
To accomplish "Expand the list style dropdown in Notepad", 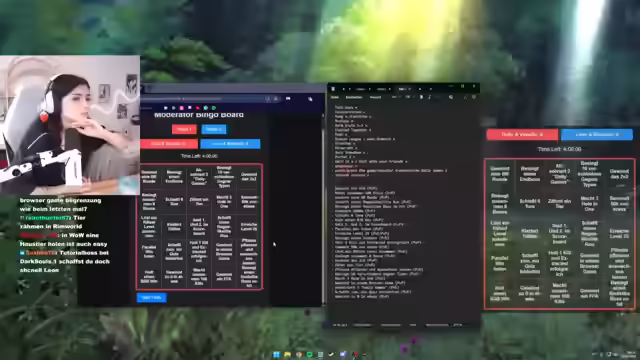I will [x=409, y=97].
